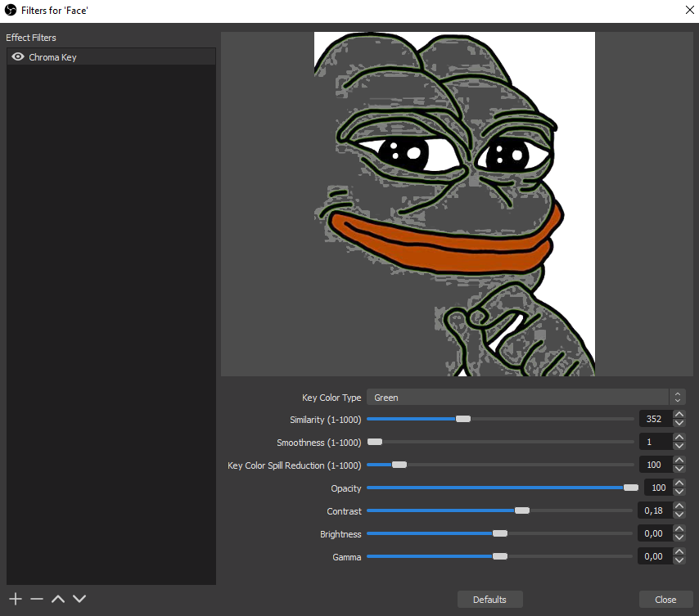699x616 pixels.
Task: Click the Brightness slider handle
Action: point(500,533)
